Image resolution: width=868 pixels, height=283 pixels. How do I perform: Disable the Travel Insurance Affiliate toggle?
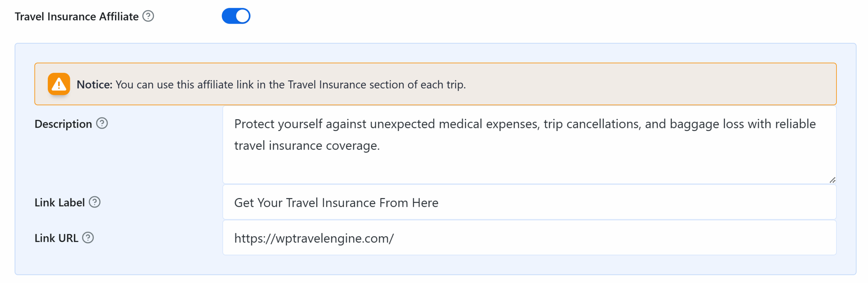(236, 16)
